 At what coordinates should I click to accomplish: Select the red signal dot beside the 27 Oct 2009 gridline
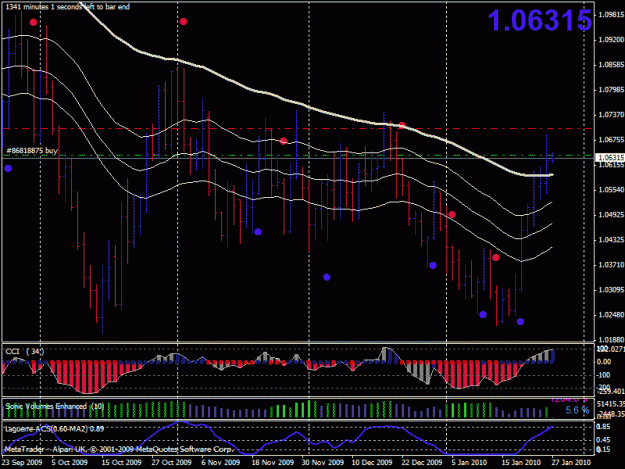tap(183, 22)
